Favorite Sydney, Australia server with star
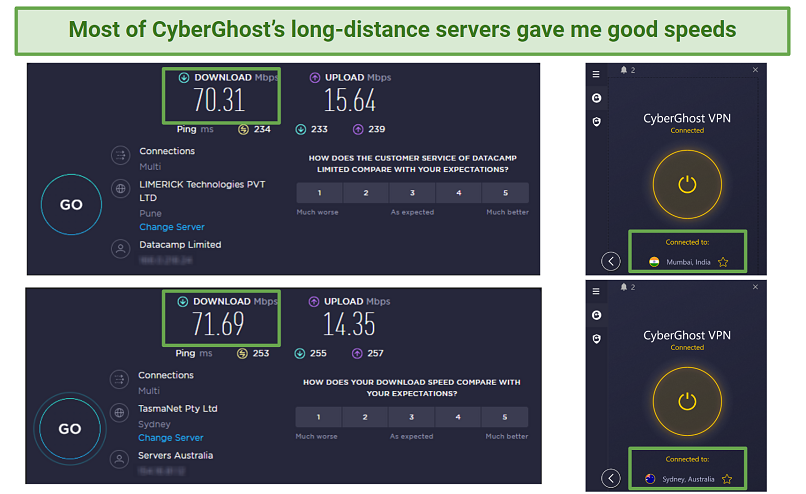The width and height of the screenshot is (806, 494). [x=727, y=480]
